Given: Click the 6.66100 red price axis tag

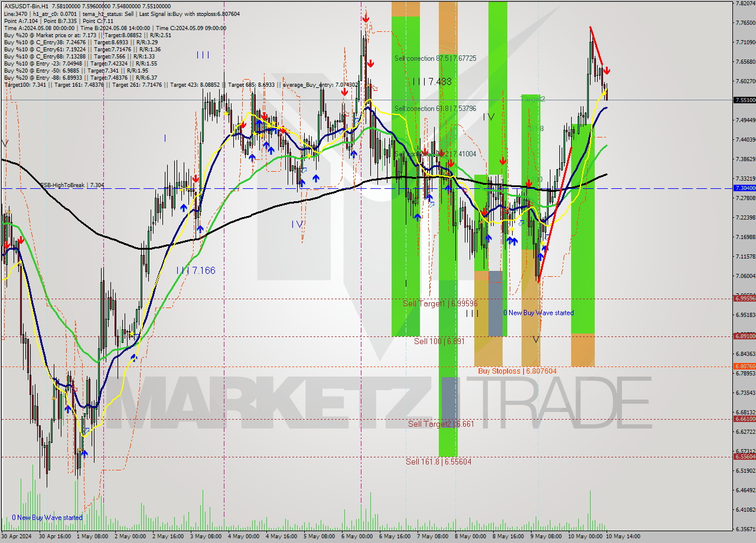Looking at the screenshot, I should pos(744,418).
